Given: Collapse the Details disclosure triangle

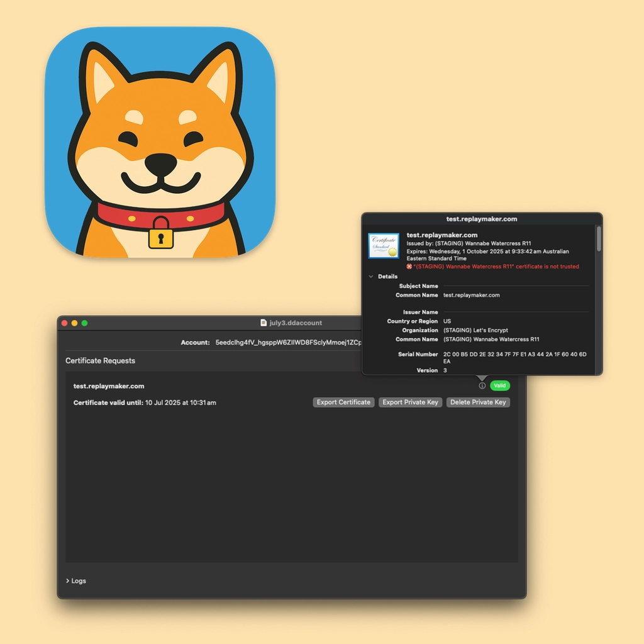Looking at the screenshot, I should (371, 276).
